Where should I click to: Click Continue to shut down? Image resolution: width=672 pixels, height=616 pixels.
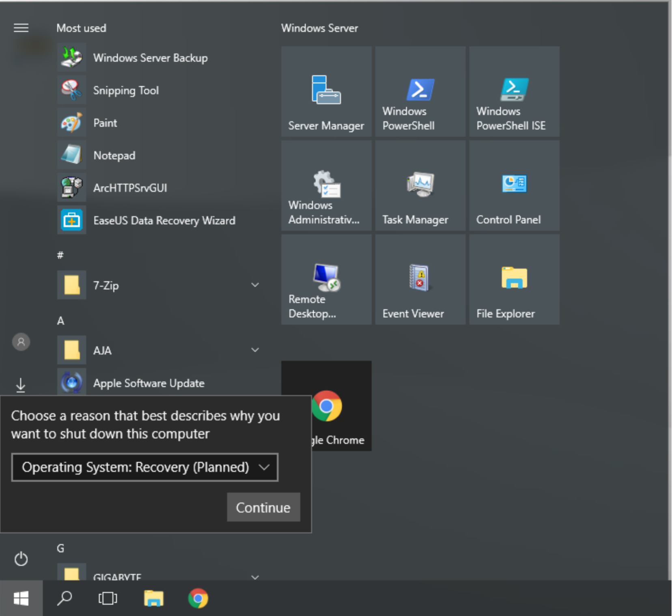263,507
